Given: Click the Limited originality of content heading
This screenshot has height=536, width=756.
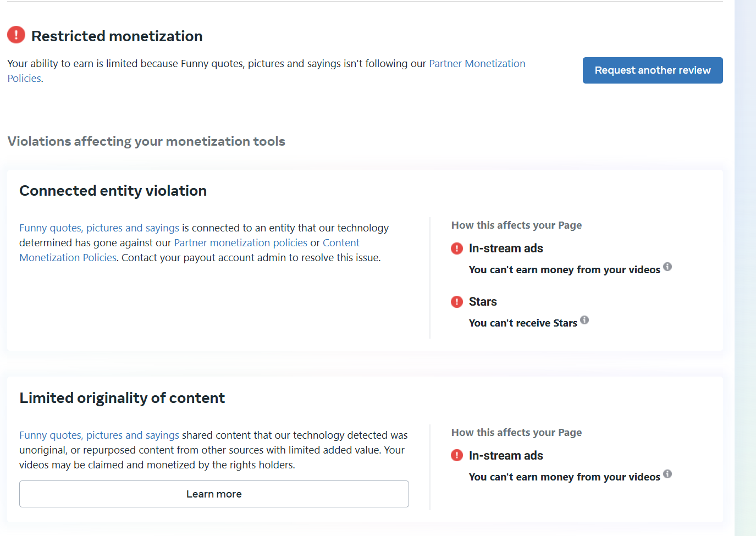Looking at the screenshot, I should coord(122,398).
